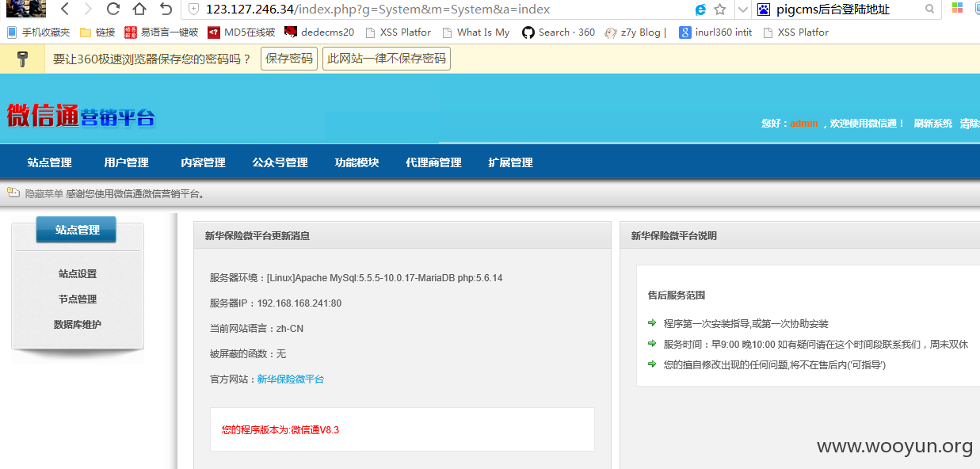Click the 新华保险微平台说明 panel header
Screen dimensions: 980x469
point(800,235)
